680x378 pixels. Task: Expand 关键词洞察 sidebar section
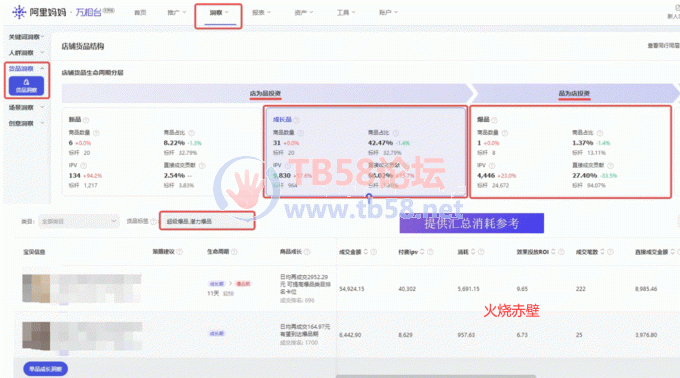[x=26, y=37]
